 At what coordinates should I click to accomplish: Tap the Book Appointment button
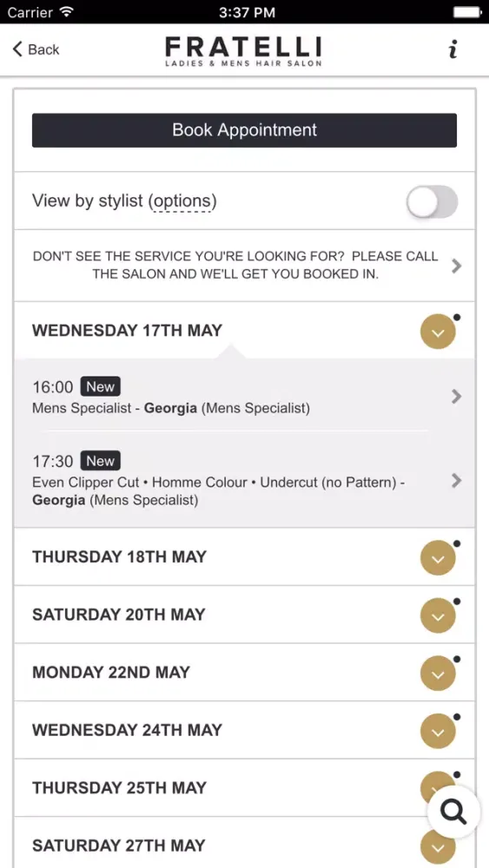[244, 130]
